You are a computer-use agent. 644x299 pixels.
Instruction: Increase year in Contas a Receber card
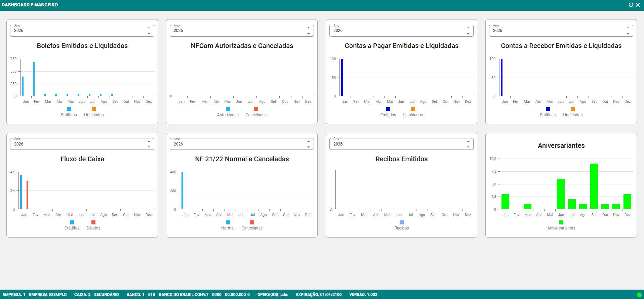point(628,28)
